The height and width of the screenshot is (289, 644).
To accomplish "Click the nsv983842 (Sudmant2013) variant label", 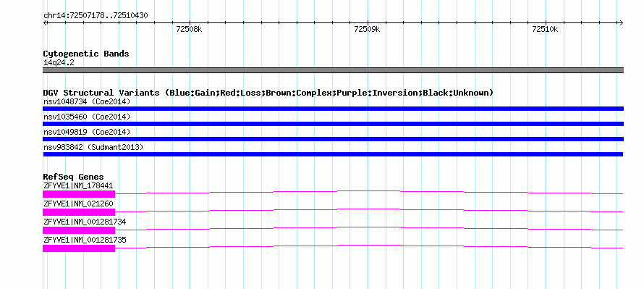I will pos(93,147).
